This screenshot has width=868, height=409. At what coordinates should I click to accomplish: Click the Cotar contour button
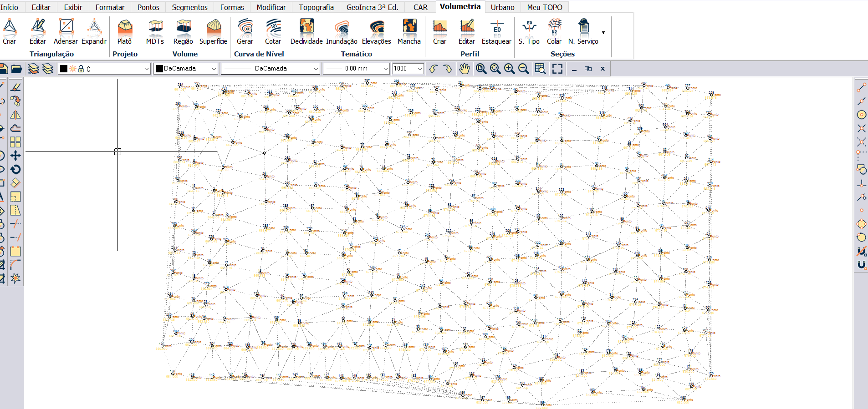pos(273,31)
